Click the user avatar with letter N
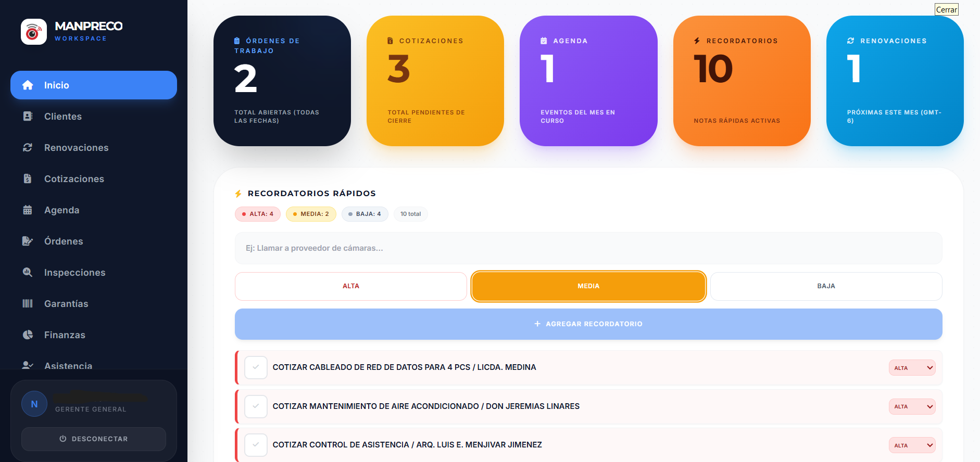The image size is (980, 462). pyautogui.click(x=34, y=404)
